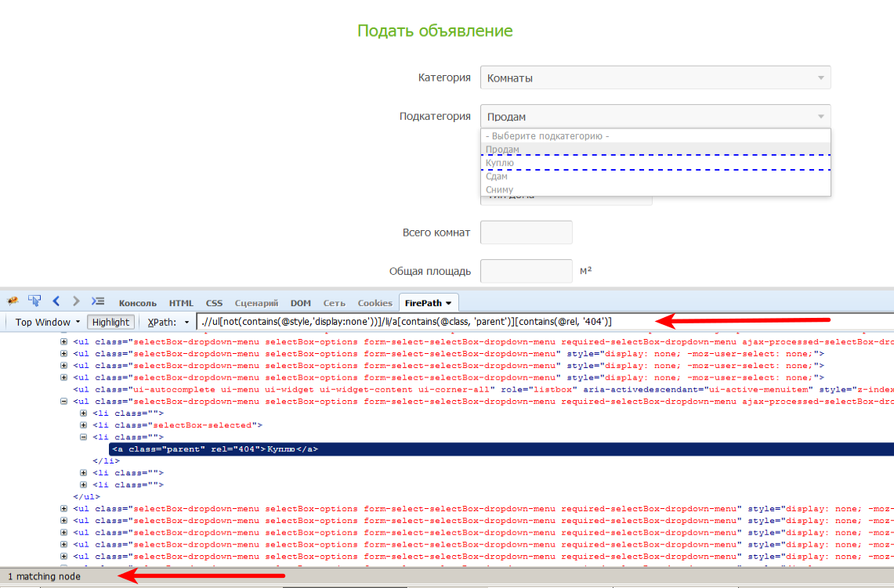The image size is (894, 588).
Task: Focus the XPath expression input field
Action: [545, 321]
